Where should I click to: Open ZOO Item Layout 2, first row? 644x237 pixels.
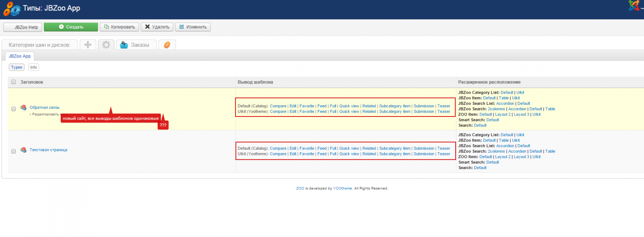click(x=503, y=114)
